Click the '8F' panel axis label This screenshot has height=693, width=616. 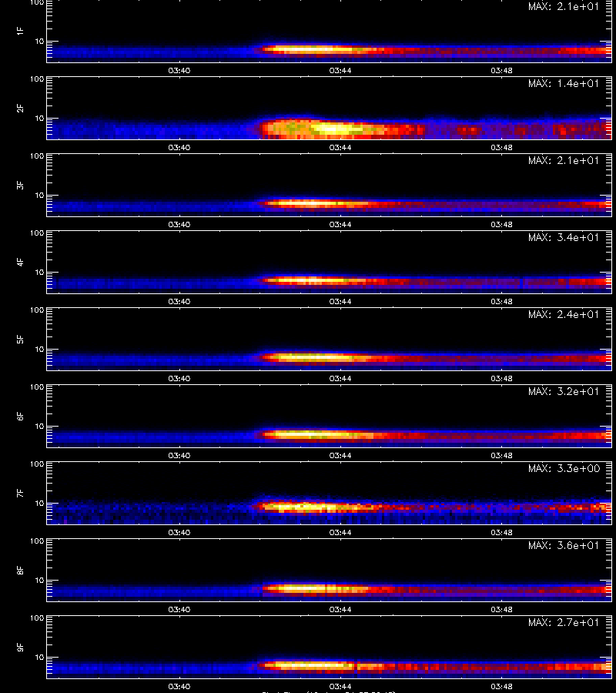20,570
